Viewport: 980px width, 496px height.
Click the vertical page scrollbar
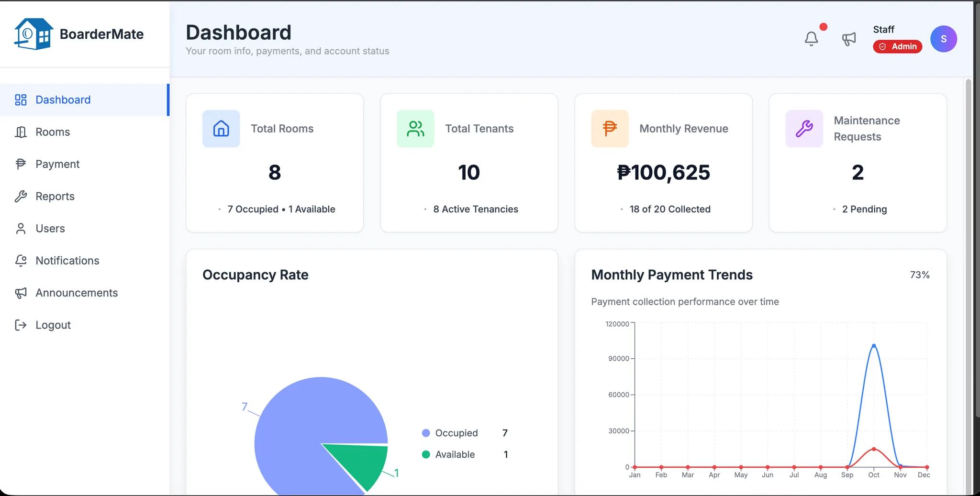coord(969,249)
